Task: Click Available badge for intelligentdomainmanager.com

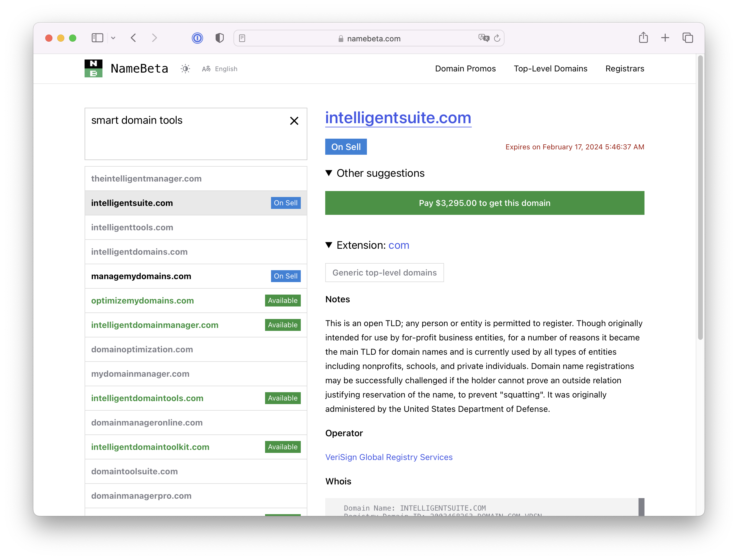Action: pyautogui.click(x=283, y=325)
